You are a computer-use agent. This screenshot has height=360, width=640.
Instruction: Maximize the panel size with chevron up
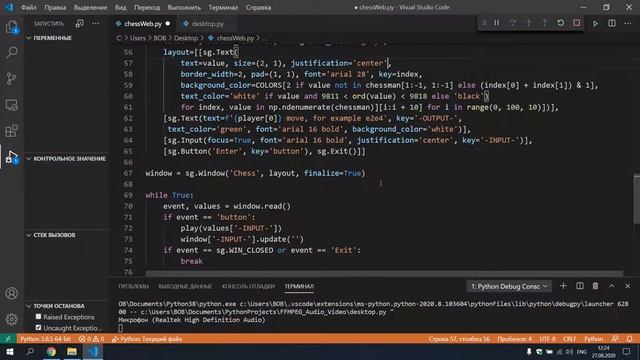[x=611, y=286]
